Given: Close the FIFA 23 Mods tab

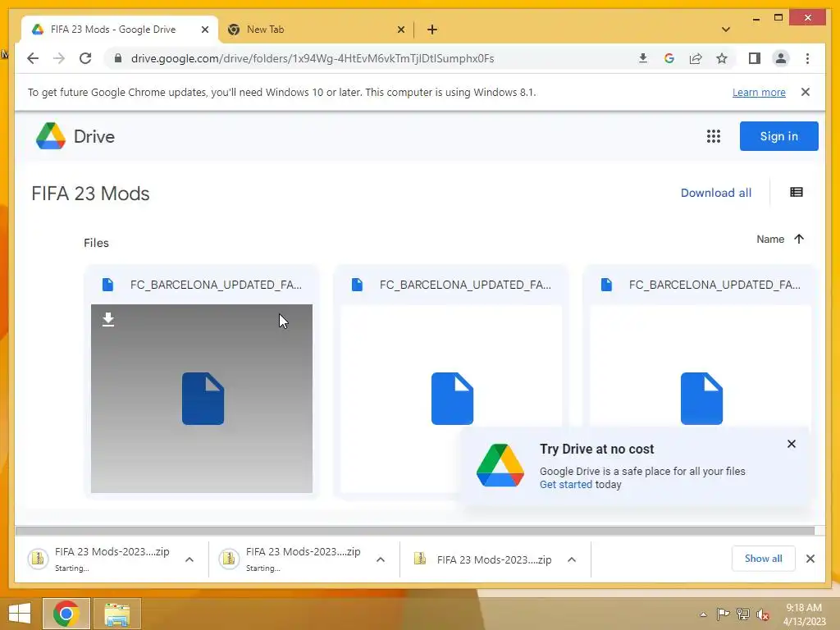Looking at the screenshot, I should coord(204,30).
